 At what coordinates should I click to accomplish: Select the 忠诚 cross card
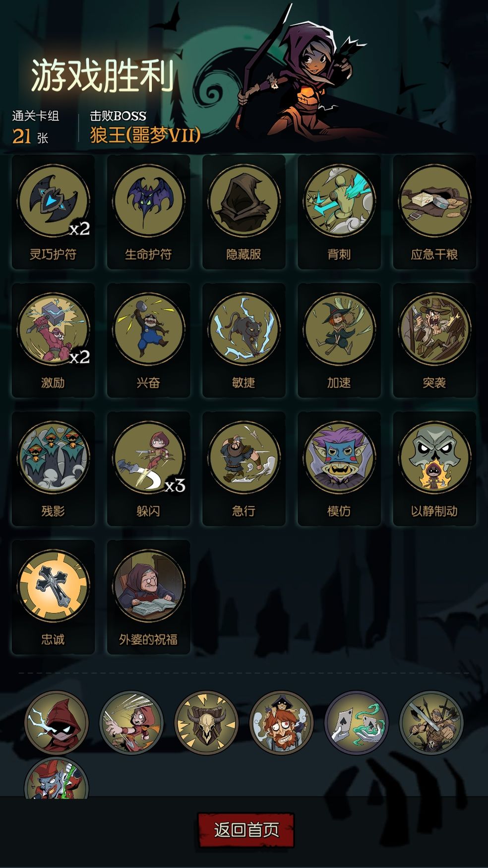(x=53, y=597)
